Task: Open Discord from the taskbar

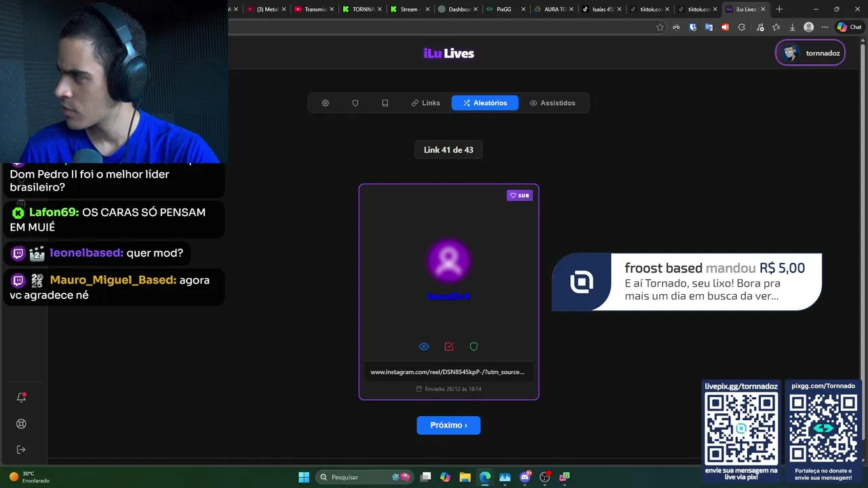Action: click(525, 477)
